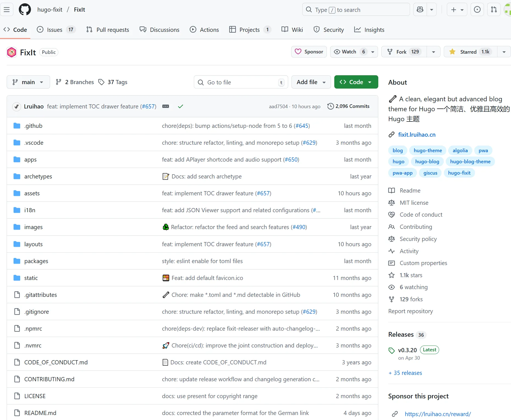
Task: Visit fixit.lruihao.cn website link
Action: click(x=417, y=134)
